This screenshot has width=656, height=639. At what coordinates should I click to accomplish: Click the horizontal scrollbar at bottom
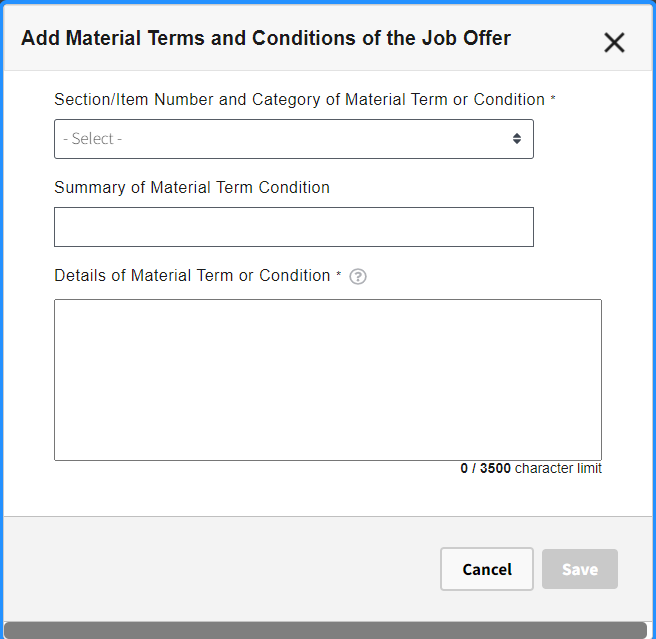click(x=325, y=630)
